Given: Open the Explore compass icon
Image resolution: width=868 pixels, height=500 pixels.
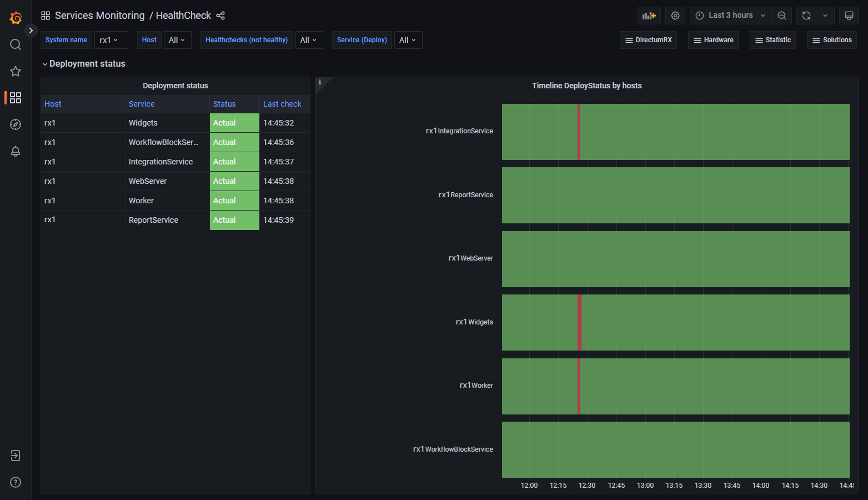Looking at the screenshot, I should click(x=16, y=124).
